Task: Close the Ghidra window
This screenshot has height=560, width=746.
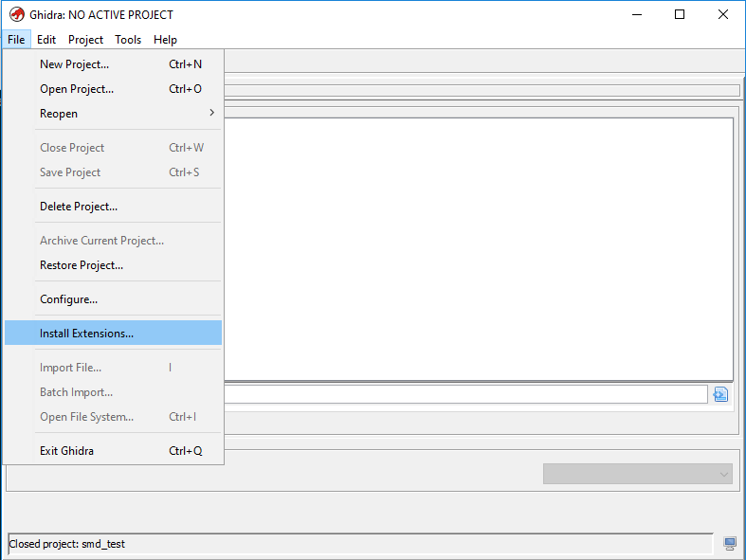Action: (722, 15)
